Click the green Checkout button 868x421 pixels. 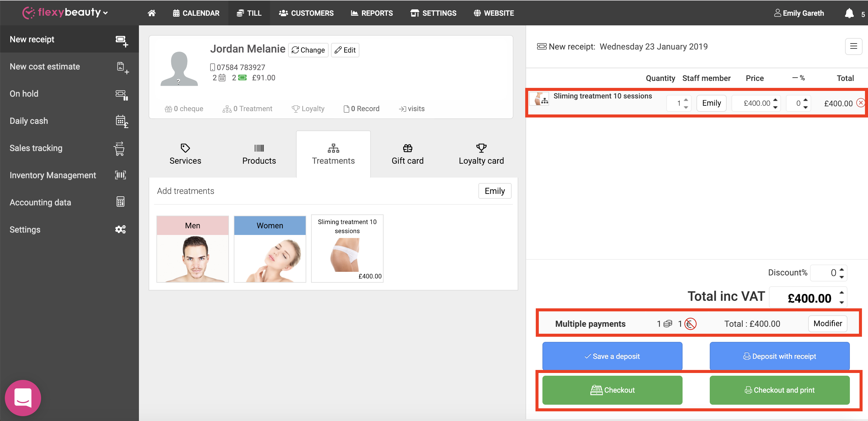[x=612, y=390]
